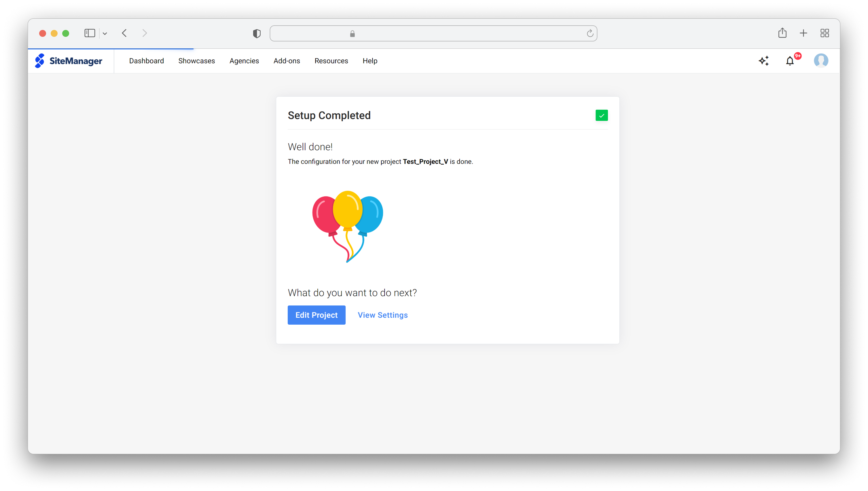Click the user profile avatar icon
868x491 pixels.
point(822,60)
